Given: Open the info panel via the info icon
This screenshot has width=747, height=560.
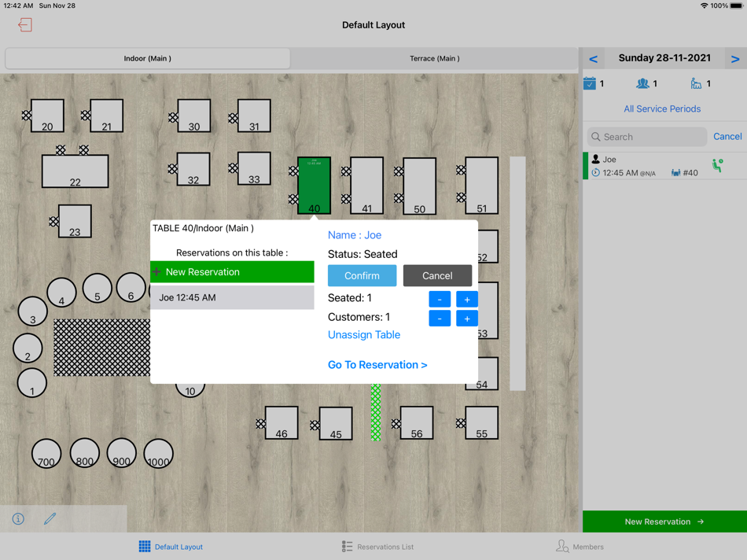Looking at the screenshot, I should [17, 518].
